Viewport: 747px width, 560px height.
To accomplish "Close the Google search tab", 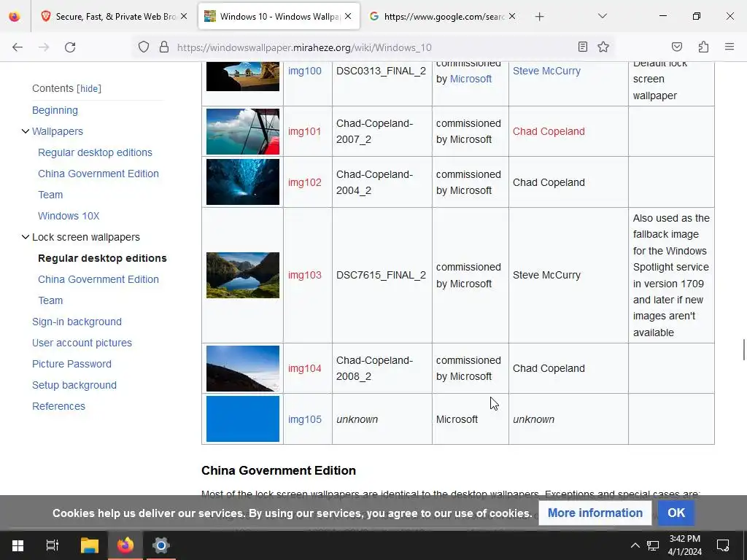I will (512, 16).
